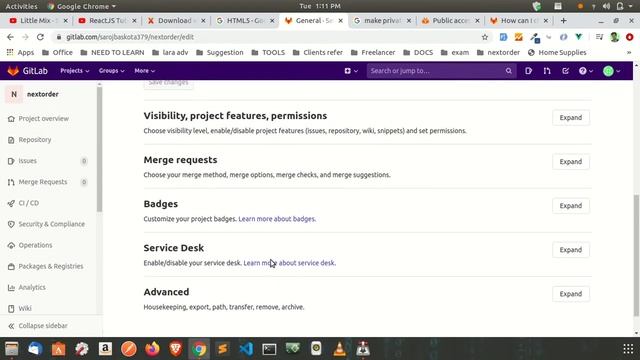
Task: Click the search magnifier icon
Action: click(509, 71)
